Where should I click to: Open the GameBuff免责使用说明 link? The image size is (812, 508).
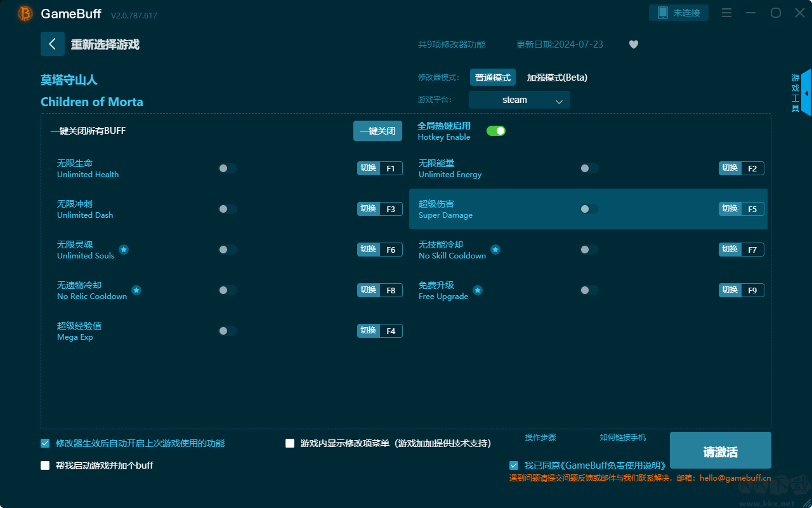coord(613,465)
